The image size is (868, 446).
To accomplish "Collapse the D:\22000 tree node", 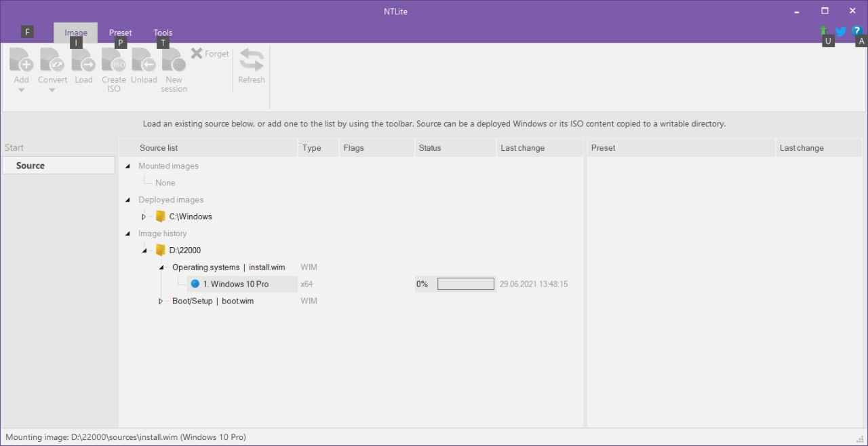I will (144, 250).
